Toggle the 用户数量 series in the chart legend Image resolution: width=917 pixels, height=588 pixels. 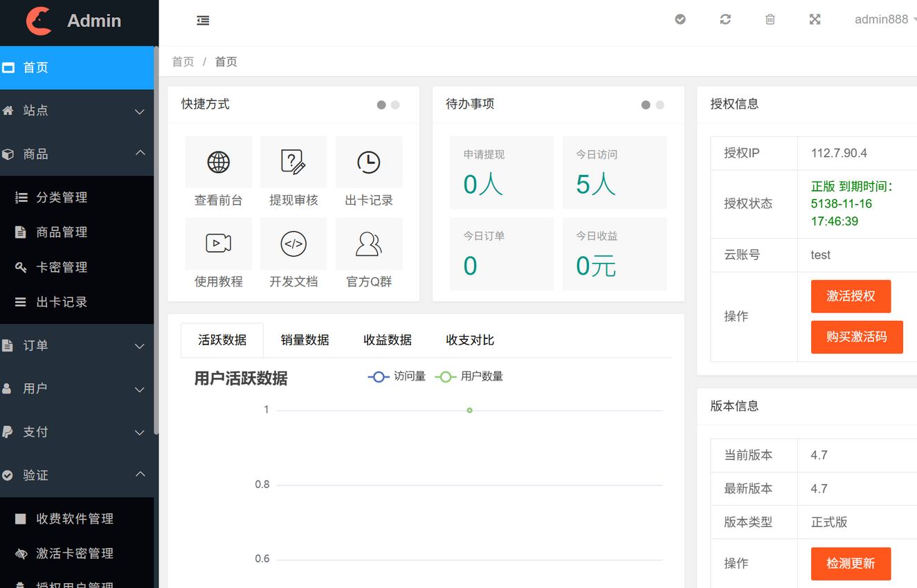tap(469, 376)
